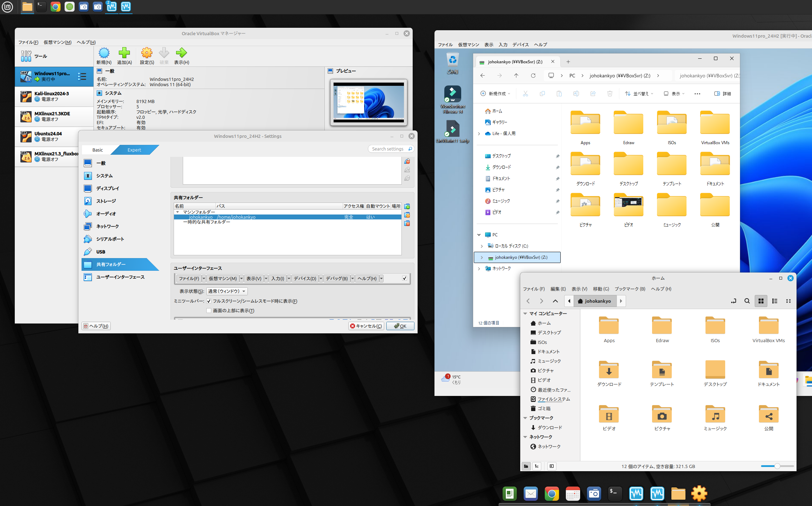Viewport: 812px width, 506px height.
Task: Click the Cancel (キャンセル) button
Action: [x=366, y=326]
